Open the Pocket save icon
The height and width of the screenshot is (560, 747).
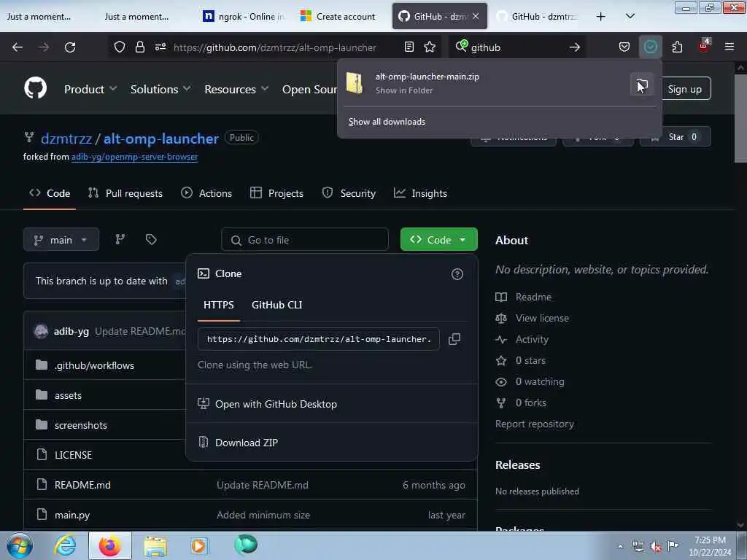tap(624, 47)
